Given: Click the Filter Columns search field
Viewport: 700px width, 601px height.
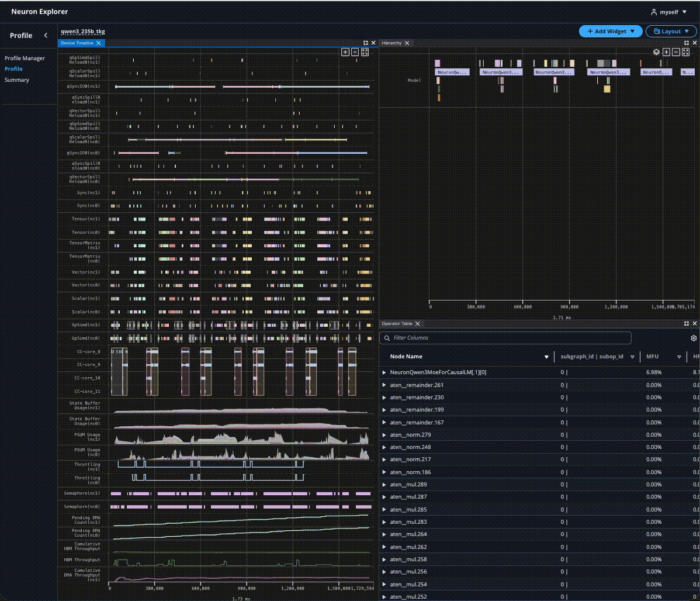Looking at the screenshot, I should point(505,338).
